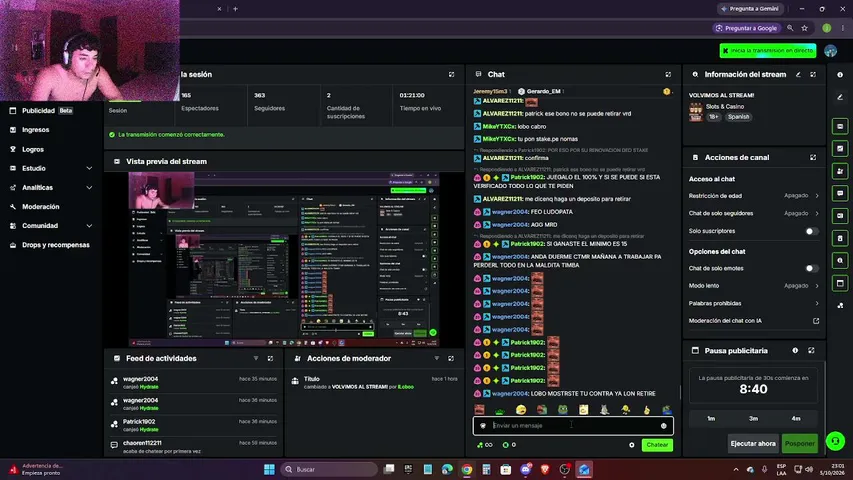Open the green support headset button
The height and width of the screenshot is (480, 853).
pyautogui.click(x=836, y=441)
